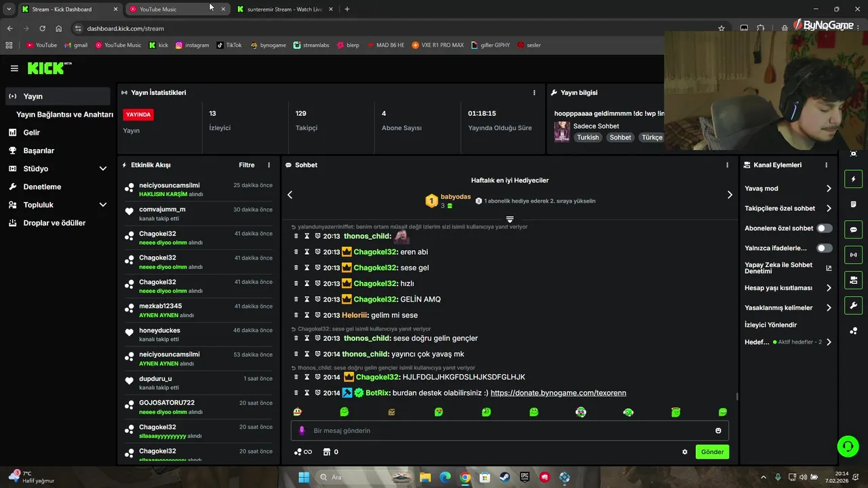The width and height of the screenshot is (868, 488).
Task: Open Yasaklanmış kelimeler settings
Action: pyautogui.click(x=788, y=308)
